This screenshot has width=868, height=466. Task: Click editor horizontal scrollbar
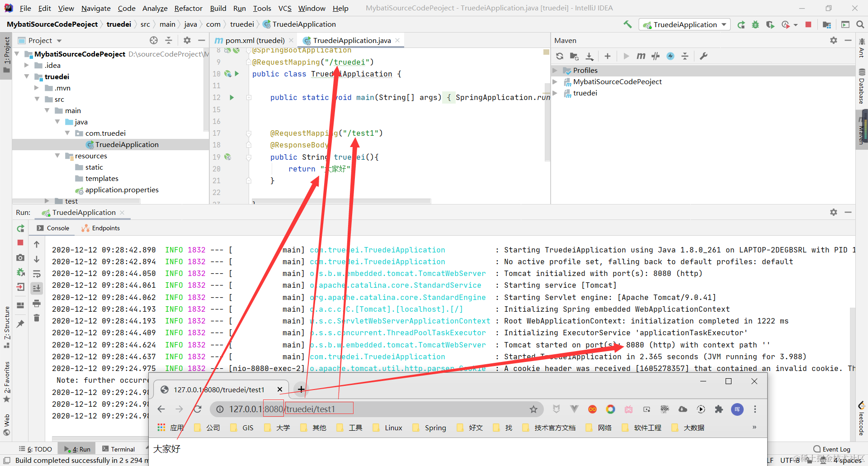point(341,201)
